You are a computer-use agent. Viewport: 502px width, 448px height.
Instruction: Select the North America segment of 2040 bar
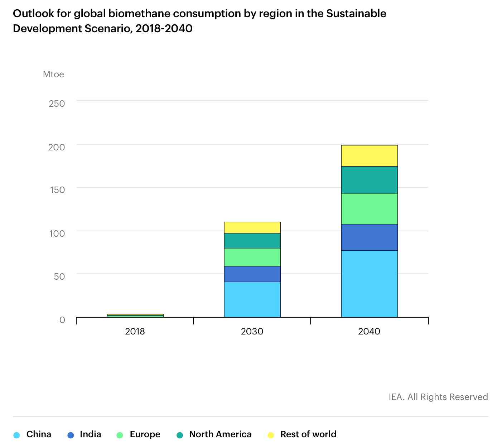point(369,180)
